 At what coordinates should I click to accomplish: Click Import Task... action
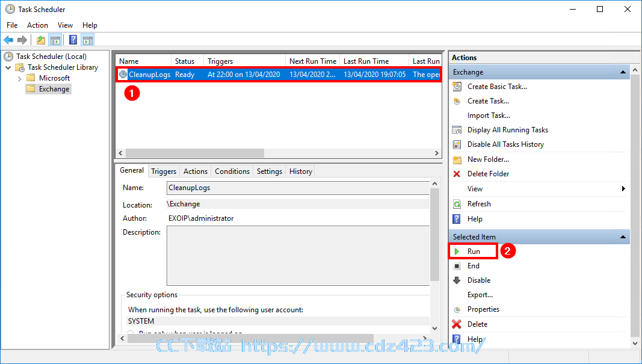489,116
